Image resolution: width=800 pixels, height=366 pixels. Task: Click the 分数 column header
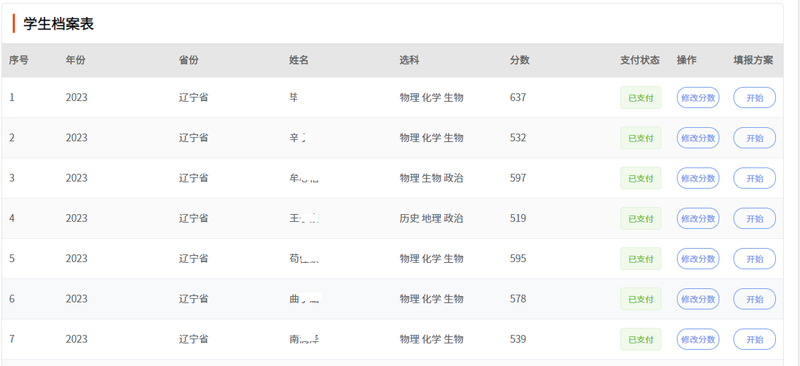(x=519, y=60)
